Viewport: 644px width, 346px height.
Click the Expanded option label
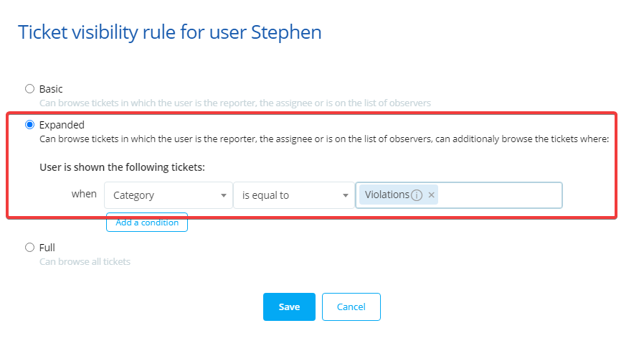[x=62, y=125]
